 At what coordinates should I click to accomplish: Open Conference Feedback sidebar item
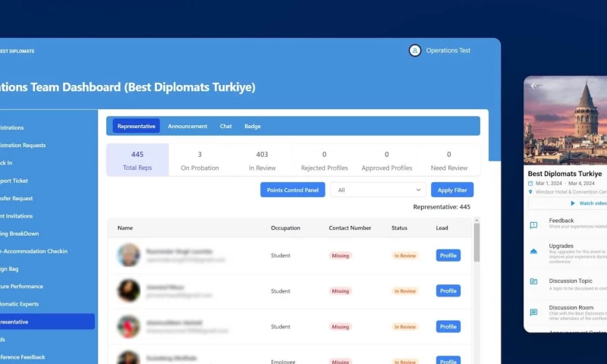tap(23, 357)
